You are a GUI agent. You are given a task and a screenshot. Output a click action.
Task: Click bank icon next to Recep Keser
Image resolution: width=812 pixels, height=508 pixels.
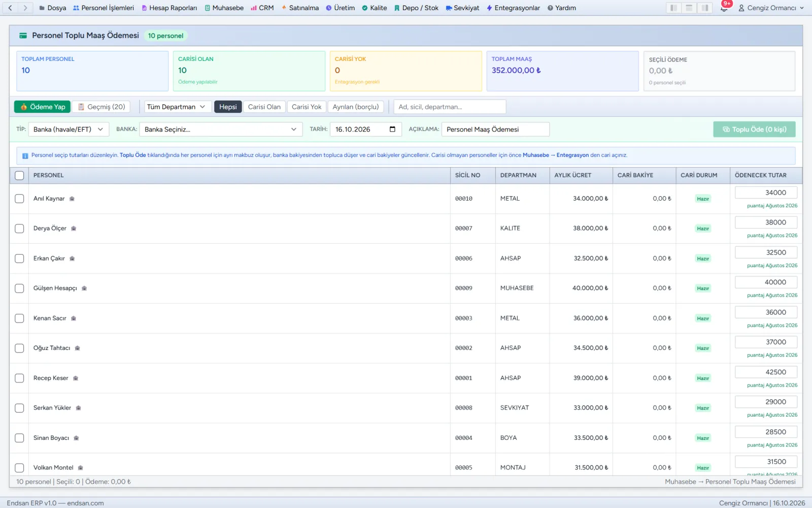click(76, 378)
